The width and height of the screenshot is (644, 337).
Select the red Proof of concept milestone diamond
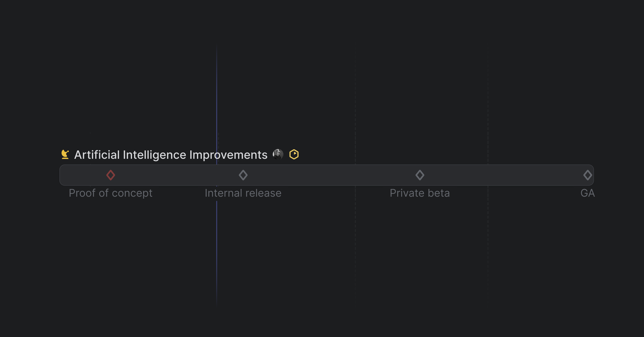(x=110, y=175)
